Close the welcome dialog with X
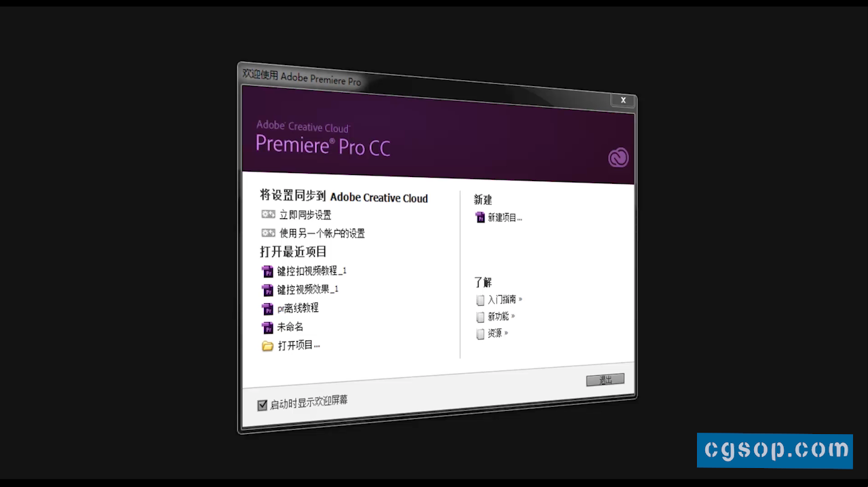Image resolution: width=868 pixels, height=487 pixels. point(623,100)
